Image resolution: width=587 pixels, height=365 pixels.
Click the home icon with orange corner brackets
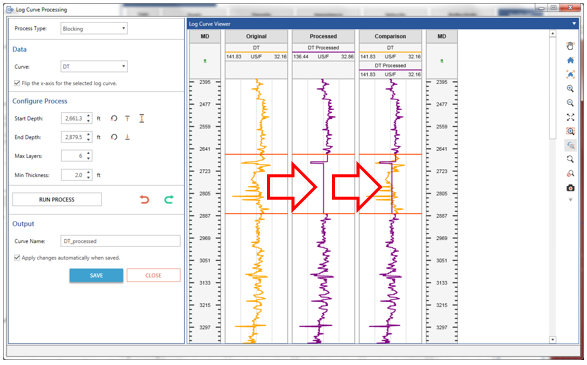point(570,74)
